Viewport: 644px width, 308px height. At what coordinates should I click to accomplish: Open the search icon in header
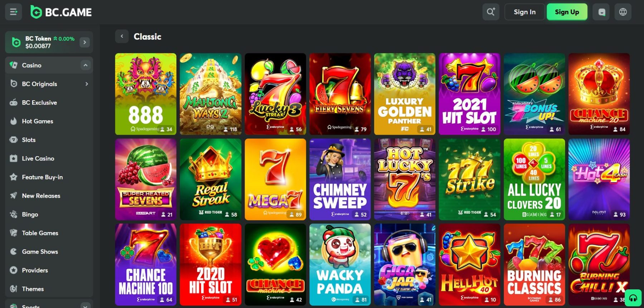pyautogui.click(x=491, y=12)
